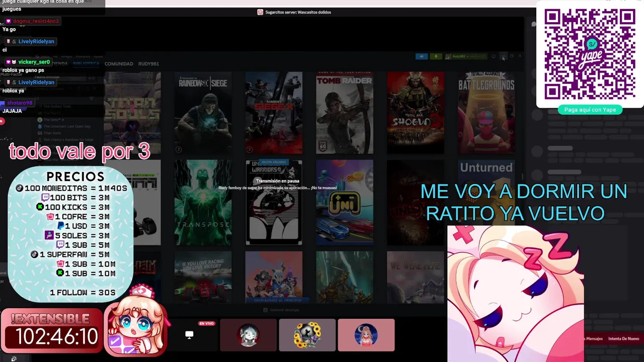Select the sunflower avatar voice participant tile
The width and height of the screenshot is (644, 362).
(x=307, y=335)
